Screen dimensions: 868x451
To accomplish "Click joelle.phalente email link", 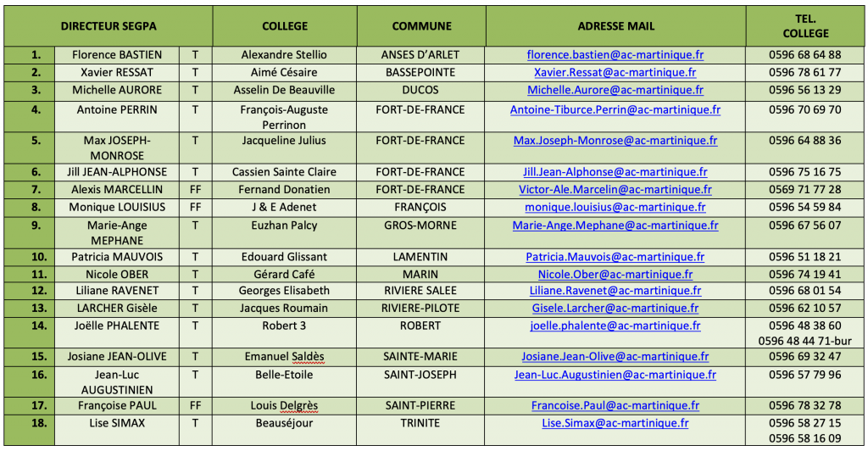I will pos(615,326).
